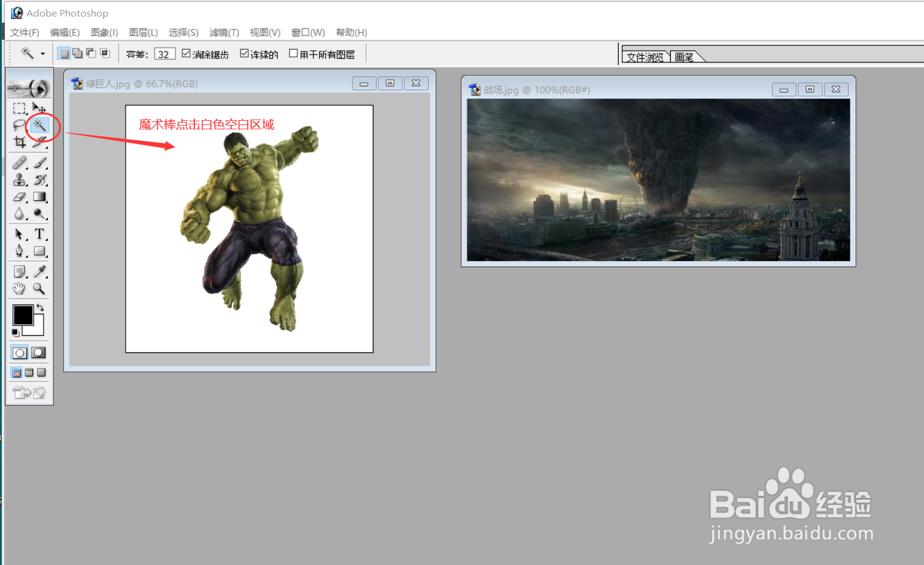Click the white background color swatch
924x565 pixels.
click(38, 329)
